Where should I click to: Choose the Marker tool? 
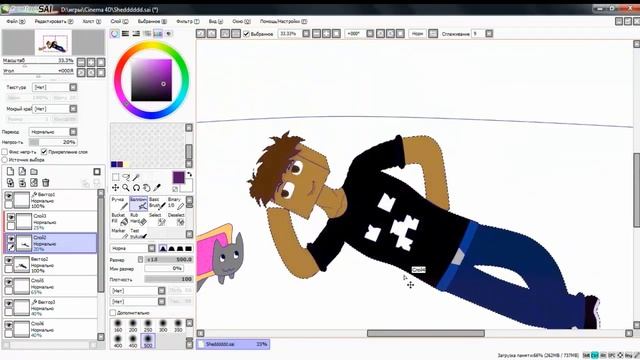[x=120, y=233]
